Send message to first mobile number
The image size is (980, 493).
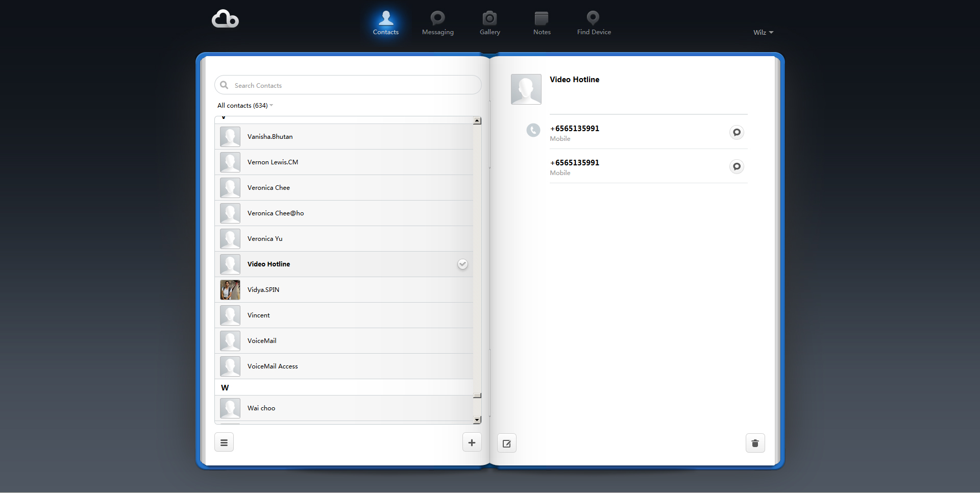(x=737, y=133)
